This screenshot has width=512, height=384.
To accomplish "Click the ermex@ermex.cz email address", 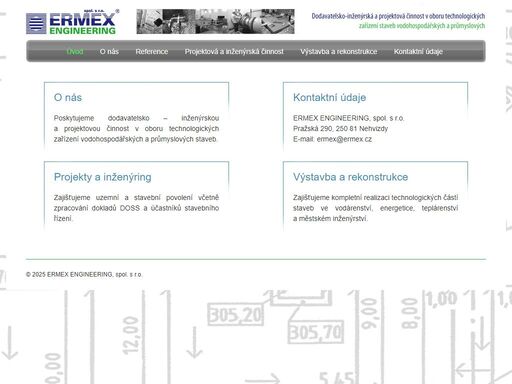I will 344,139.
